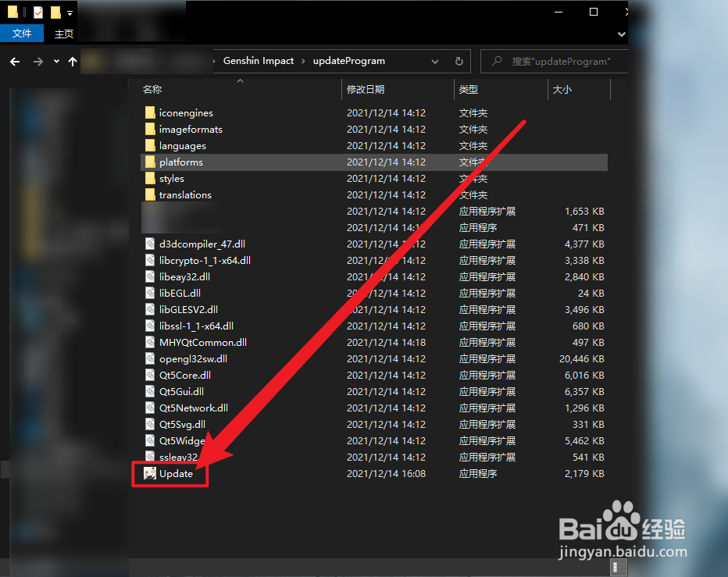This screenshot has height=577, width=728.
Task: Open the 文件 ribbon tab
Action: coord(22,34)
